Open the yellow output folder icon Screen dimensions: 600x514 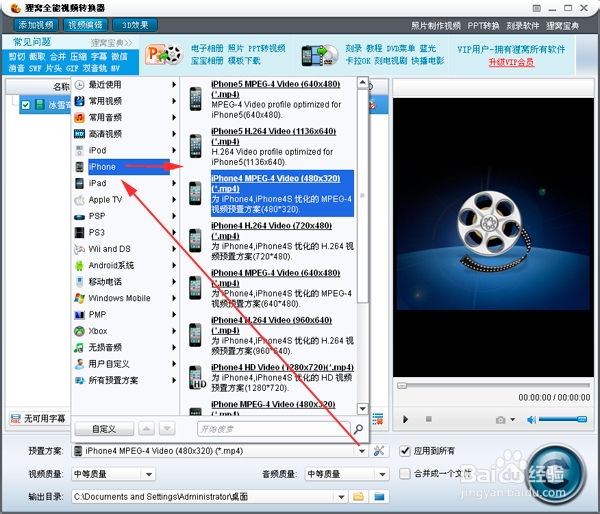[x=359, y=497]
